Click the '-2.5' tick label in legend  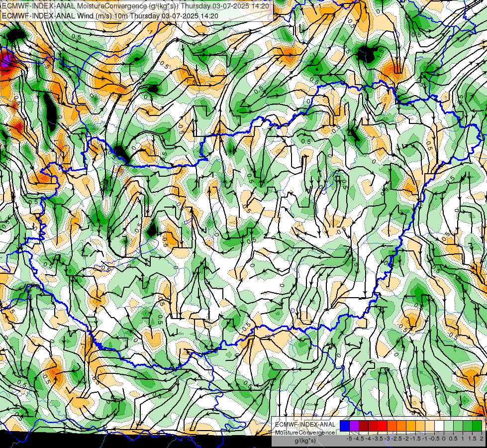(396, 439)
